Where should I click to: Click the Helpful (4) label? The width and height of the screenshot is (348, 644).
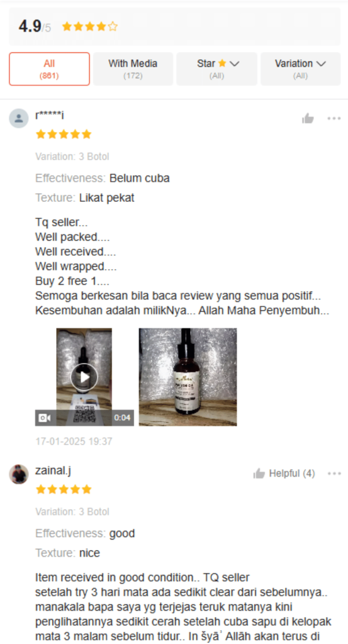(292, 474)
